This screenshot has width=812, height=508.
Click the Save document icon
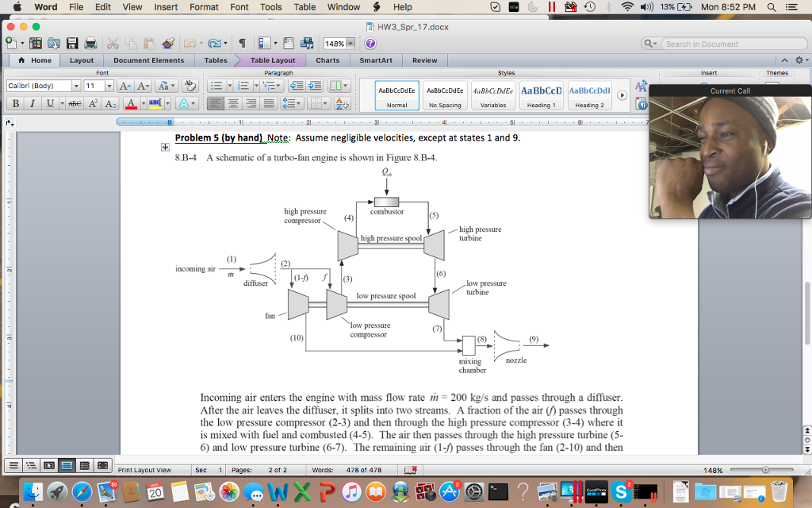72,44
